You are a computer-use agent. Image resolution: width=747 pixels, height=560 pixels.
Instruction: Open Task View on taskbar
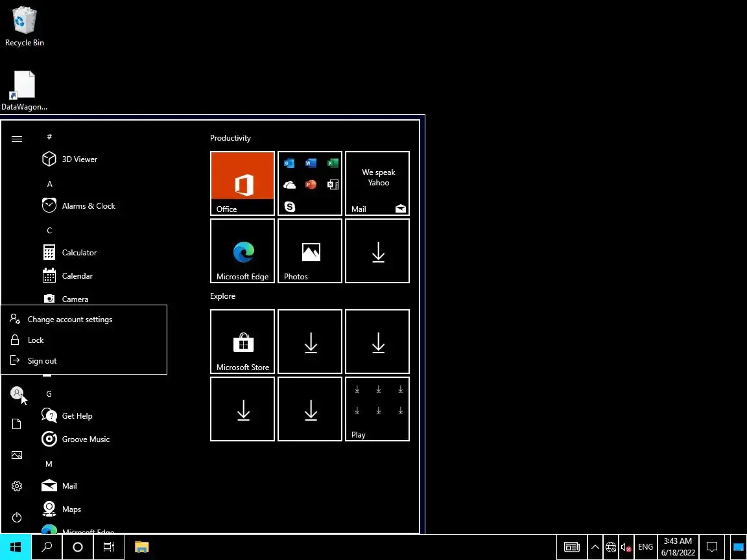(x=109, y=547)
